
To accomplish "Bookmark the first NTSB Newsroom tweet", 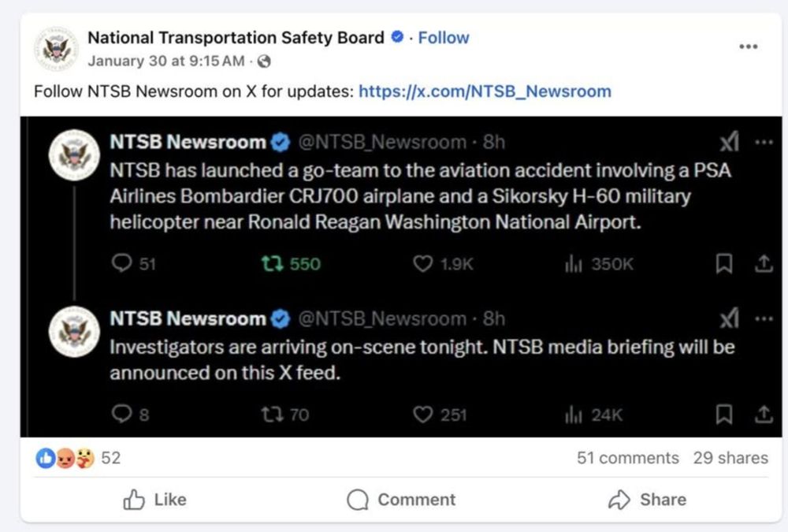I will [x=723, y=264].
